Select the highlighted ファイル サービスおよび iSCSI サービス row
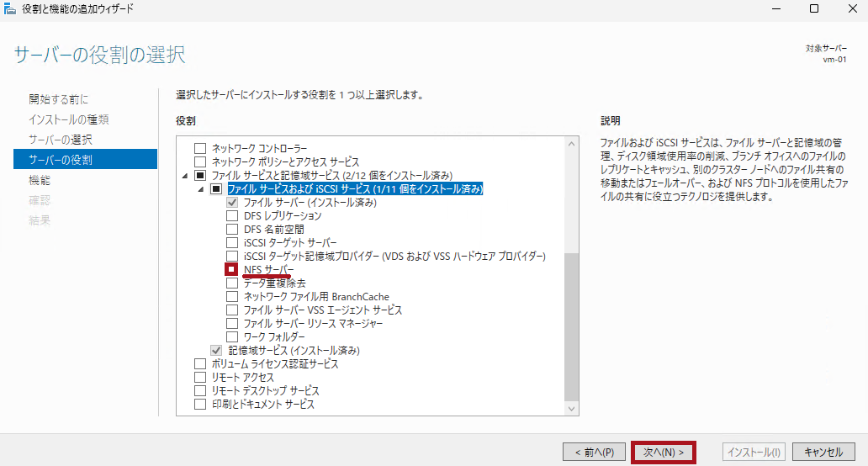This screenshot has width=868, height=466. tap(356, 188)
